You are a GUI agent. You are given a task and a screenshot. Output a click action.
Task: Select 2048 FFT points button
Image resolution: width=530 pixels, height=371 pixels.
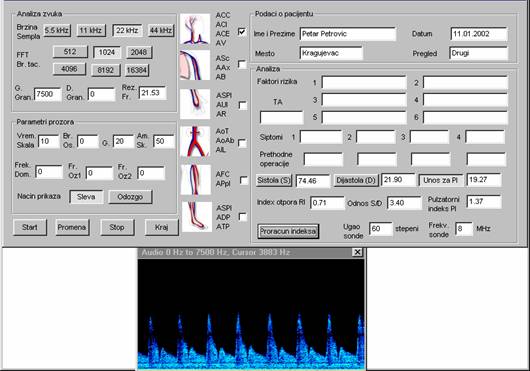click(139, 52)
